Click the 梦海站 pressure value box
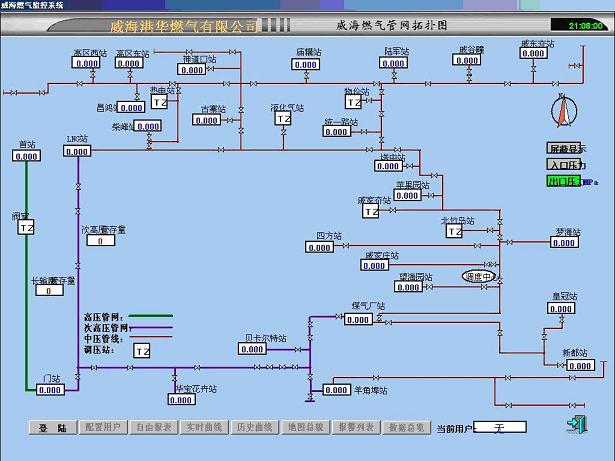 coord(564,242)
